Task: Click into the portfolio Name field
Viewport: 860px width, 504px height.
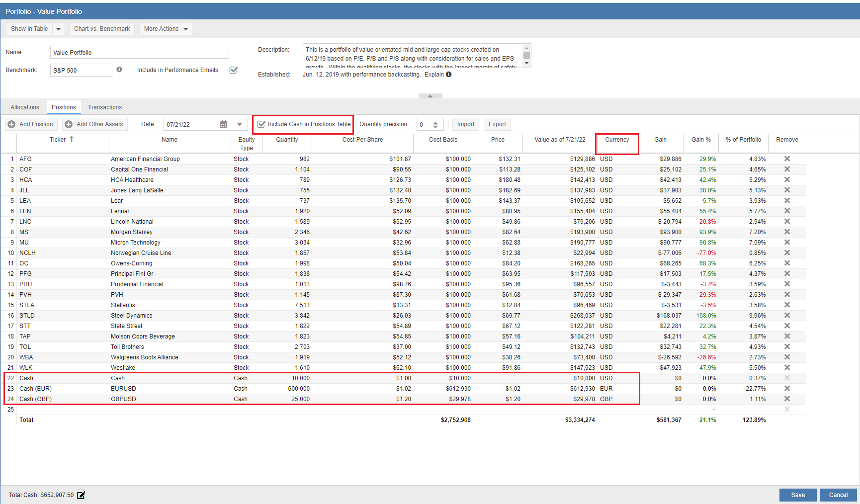Action: click(139, 53)
